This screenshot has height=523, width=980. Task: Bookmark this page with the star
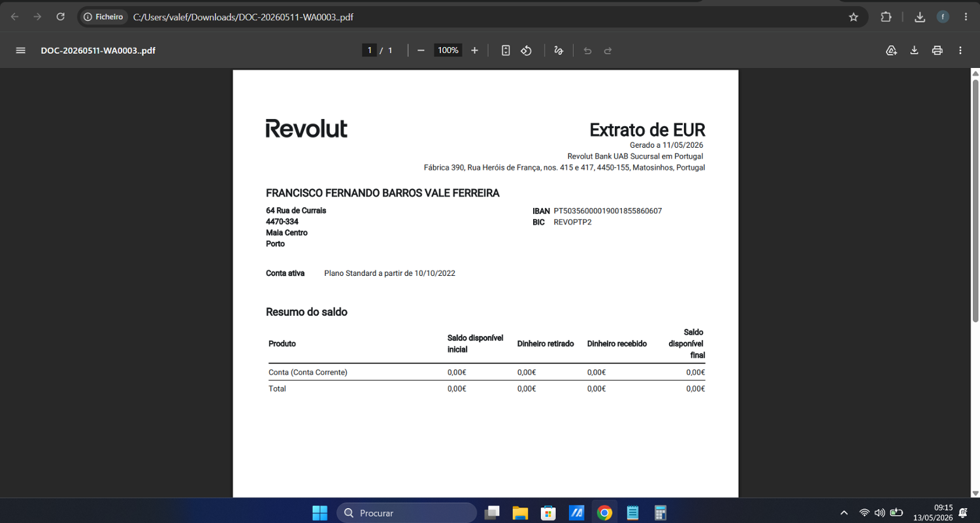click(853, 17)
